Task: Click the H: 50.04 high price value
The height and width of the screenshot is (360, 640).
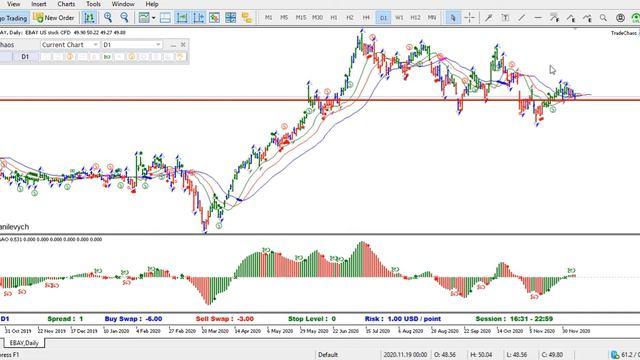Action: coord(481,355)
